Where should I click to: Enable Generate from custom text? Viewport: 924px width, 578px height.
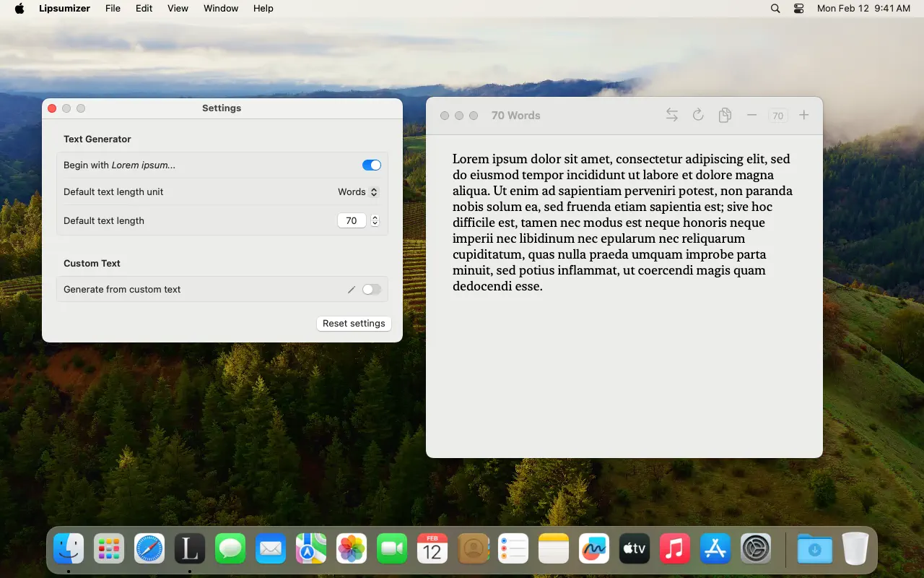click(372, 289)
